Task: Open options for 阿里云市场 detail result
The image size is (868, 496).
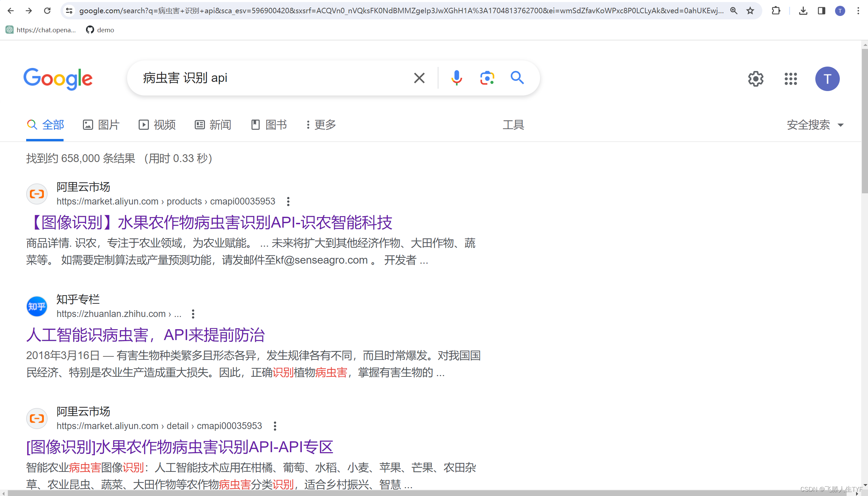Action: click(x=275, y=426)
